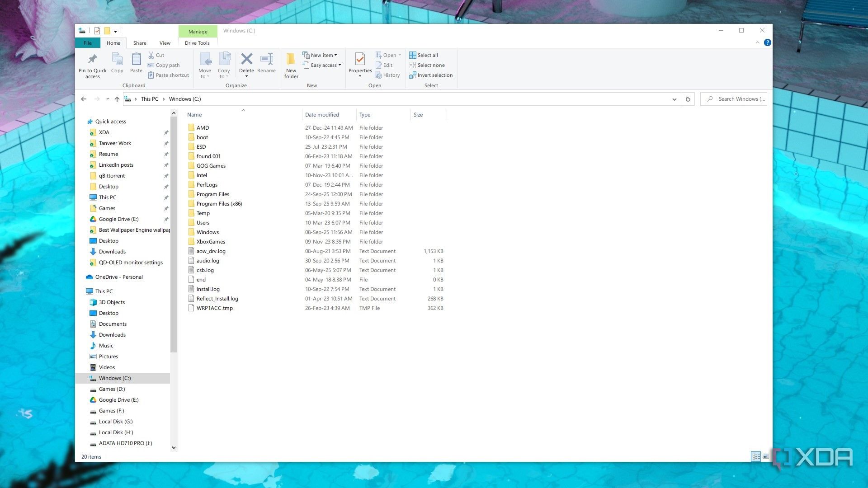Screen dimensions: 868x488
Task: Open ADATA HD710 PRO (J:) drive
Action: click(125, 443)
